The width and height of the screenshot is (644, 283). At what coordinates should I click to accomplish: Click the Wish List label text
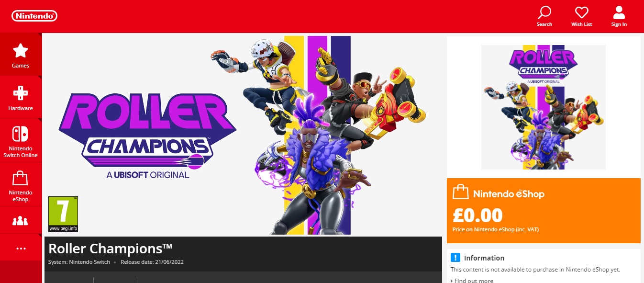coord(581,24)
